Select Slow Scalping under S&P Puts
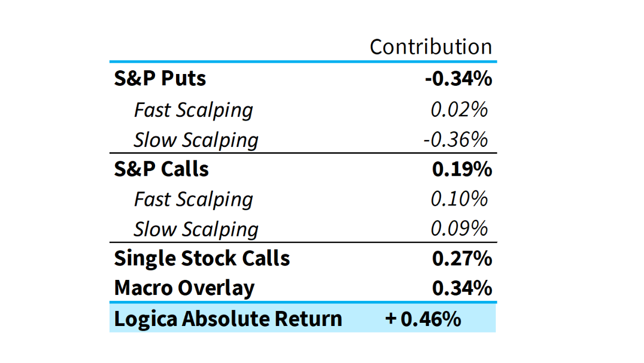644x363 pixels. point(196,140)
